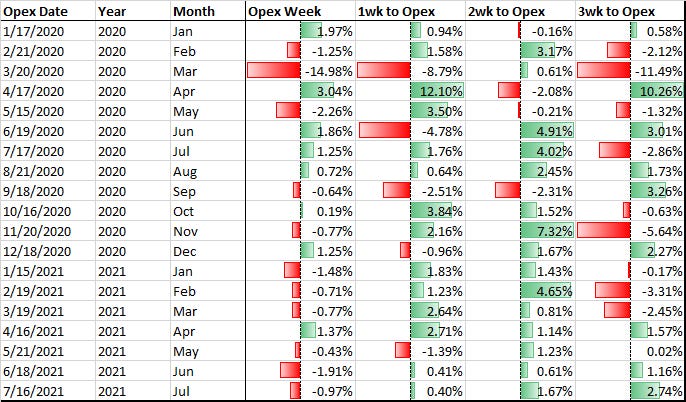Click the cell with value 12.10%
Image resolution: width=686 pixels, height=402 pixels.
(410, 91)
